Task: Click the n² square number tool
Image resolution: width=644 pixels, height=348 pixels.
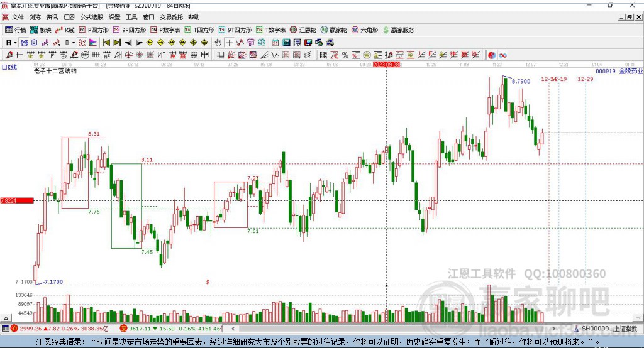Action: tap(107, 55)
